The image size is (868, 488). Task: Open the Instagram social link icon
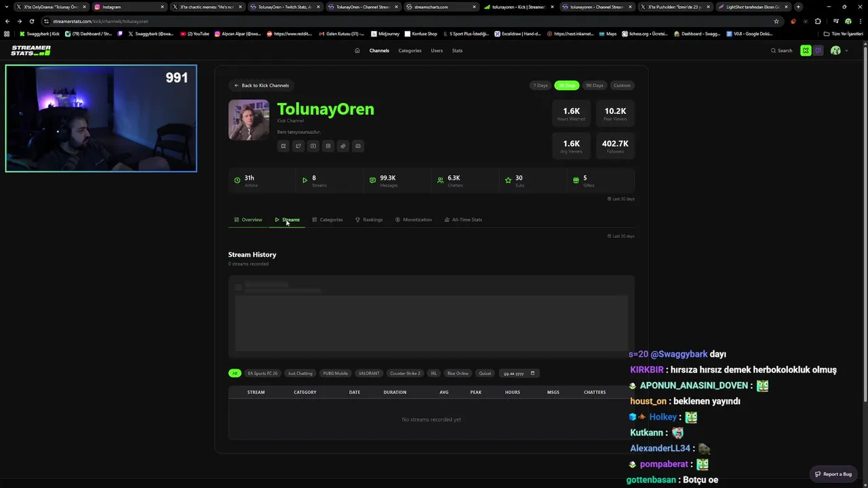pos(328,146)
